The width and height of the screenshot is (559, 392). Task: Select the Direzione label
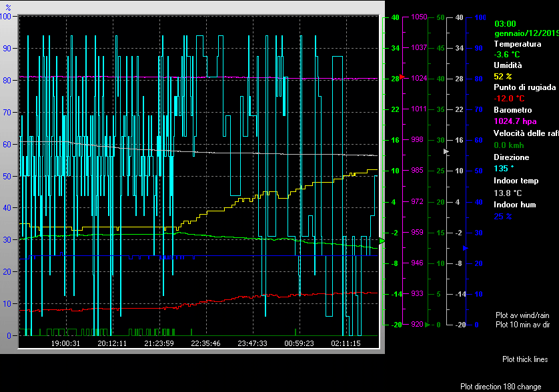point(511,157)
